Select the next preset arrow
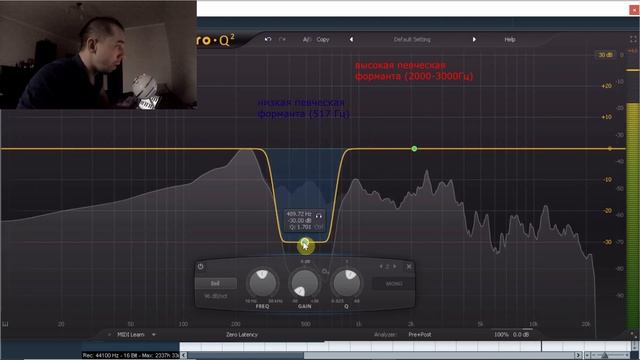The width and height of the screenshot is (640, 360). click(x=474, y=39)
